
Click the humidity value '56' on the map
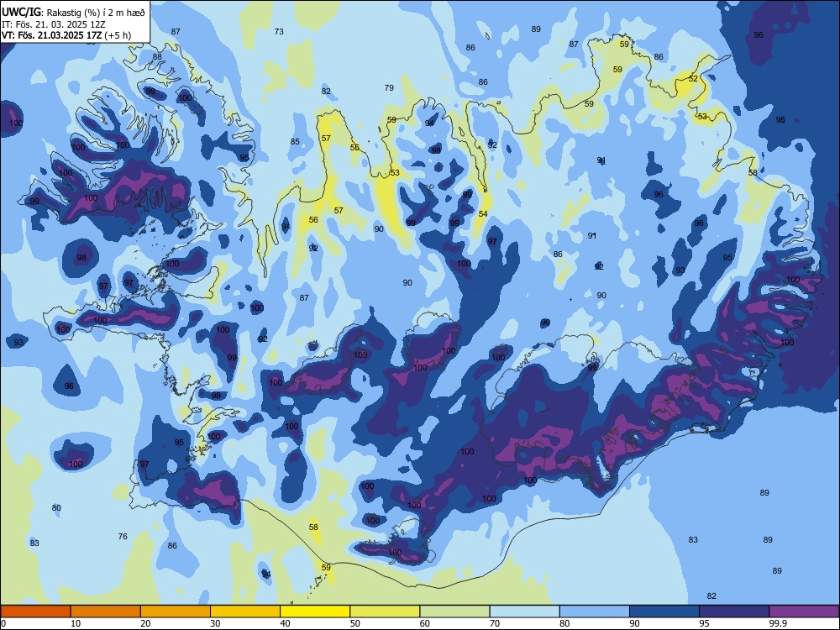pyautogui.click(x=313, y=219)
